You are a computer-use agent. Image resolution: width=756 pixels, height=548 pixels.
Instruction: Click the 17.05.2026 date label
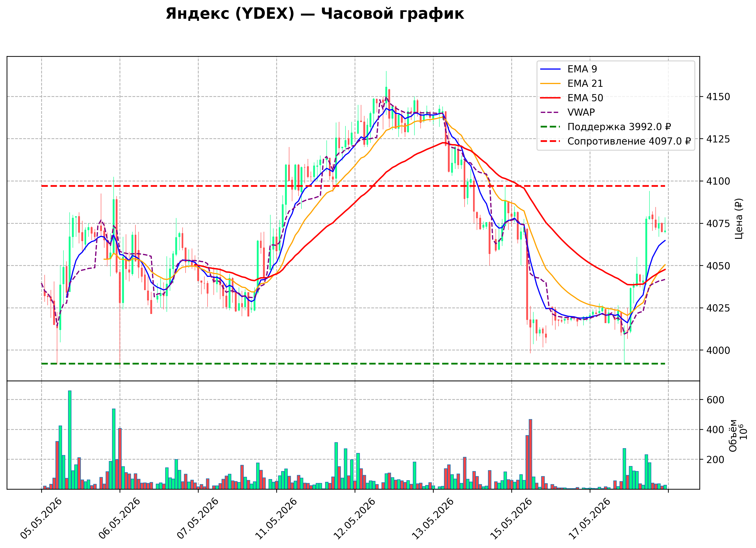pyautogui.click(x=589, y=519)
